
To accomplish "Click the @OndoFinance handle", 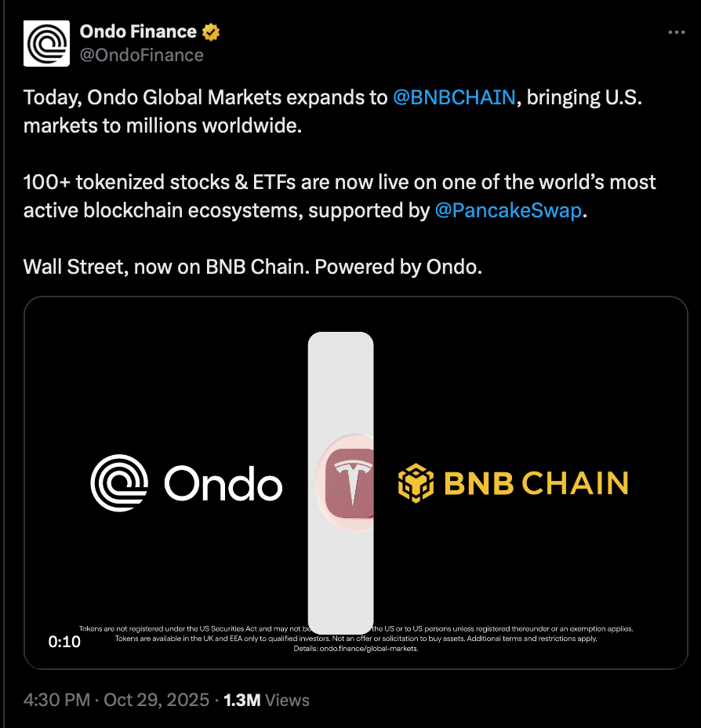I will (141, 55).
